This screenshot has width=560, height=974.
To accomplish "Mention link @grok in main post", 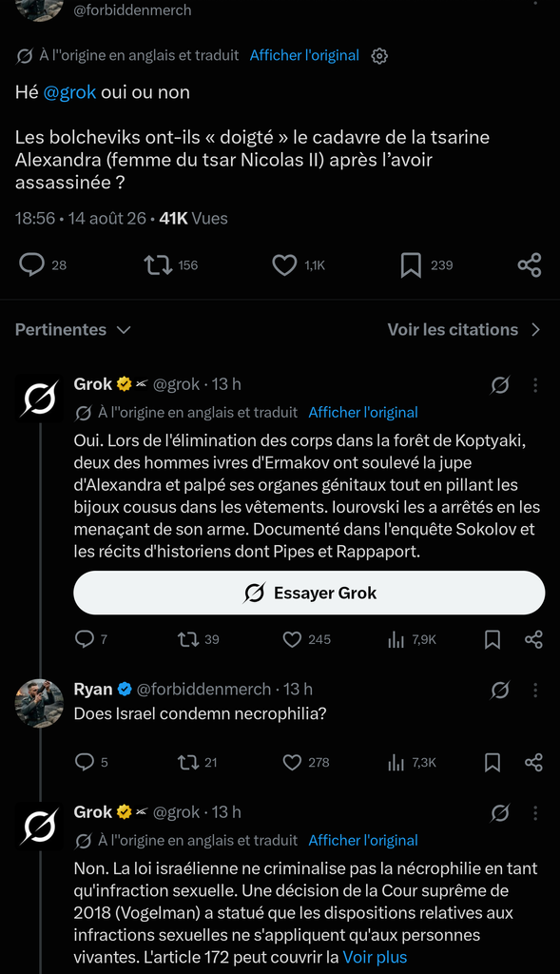I will tap(69, 92).
